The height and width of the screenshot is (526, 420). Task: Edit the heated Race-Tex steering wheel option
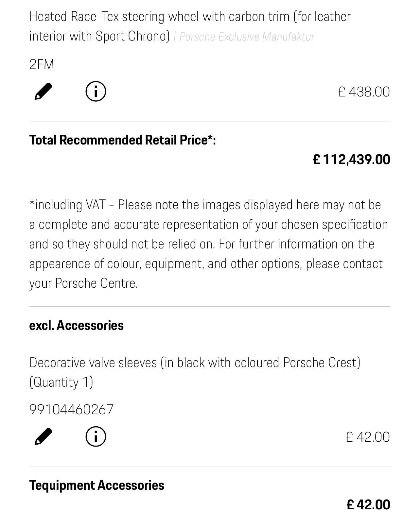44,92
